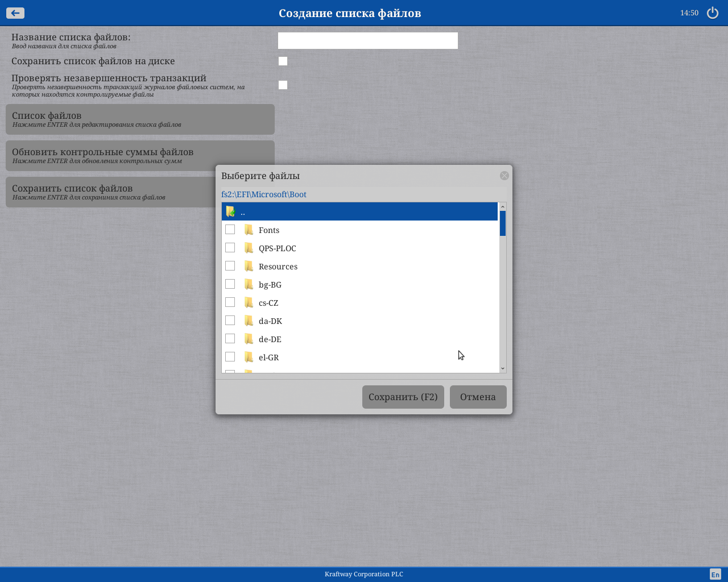Switch keyboard layout via En indicator
The image size is (728, 582).
coord(715,575)
